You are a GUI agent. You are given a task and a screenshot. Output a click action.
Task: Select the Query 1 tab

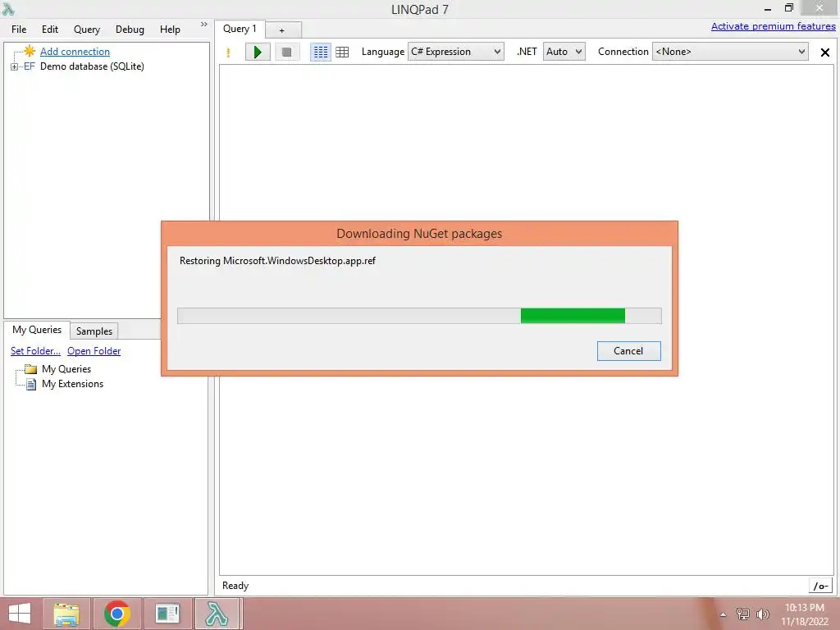pos(240,29)
